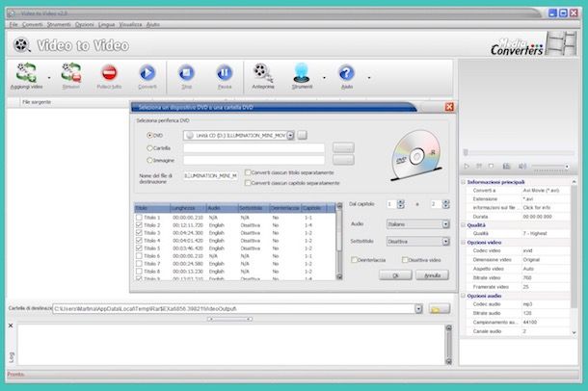Click the preview seek slider handle
This screenshot has height=391, width=588.
click(466, 152)
